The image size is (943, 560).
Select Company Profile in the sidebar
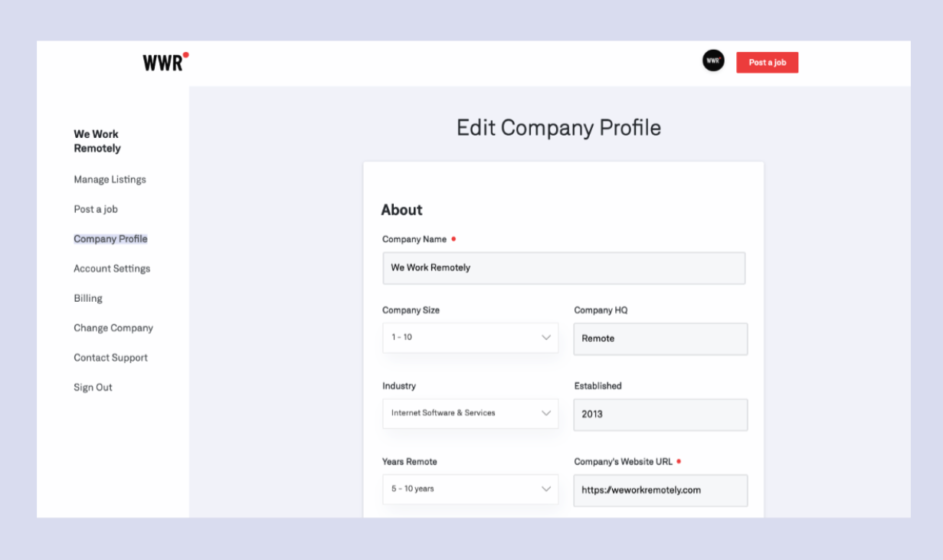[110, 238]
